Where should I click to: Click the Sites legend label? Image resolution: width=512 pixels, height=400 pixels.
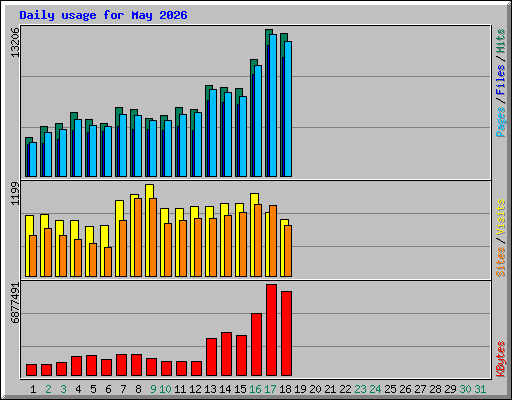pyautogui.click(x=501, y=262)
